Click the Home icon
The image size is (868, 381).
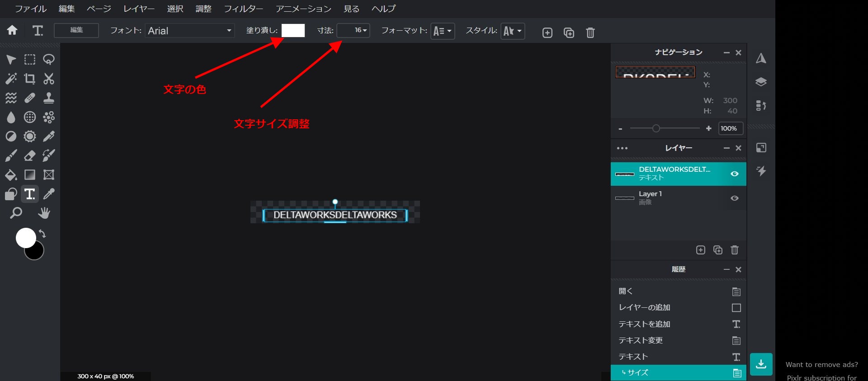pos(12,30)
